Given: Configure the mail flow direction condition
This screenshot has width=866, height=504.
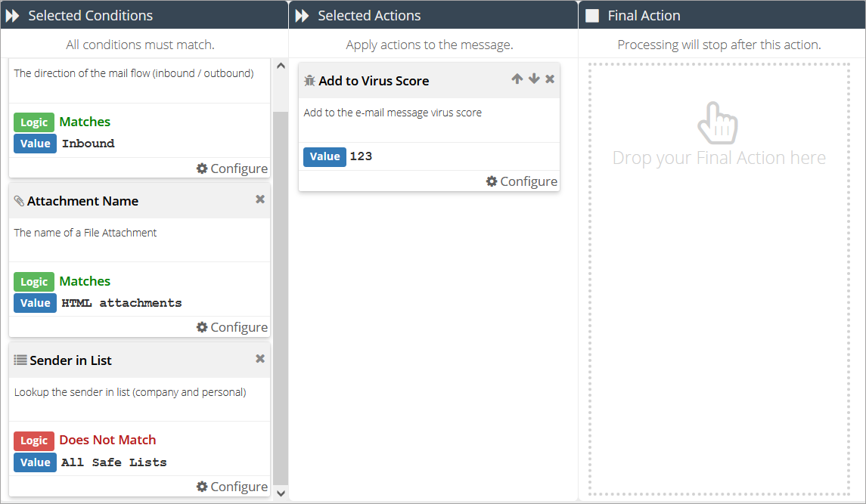Looking at the screenshot, I should coord(231,169).
